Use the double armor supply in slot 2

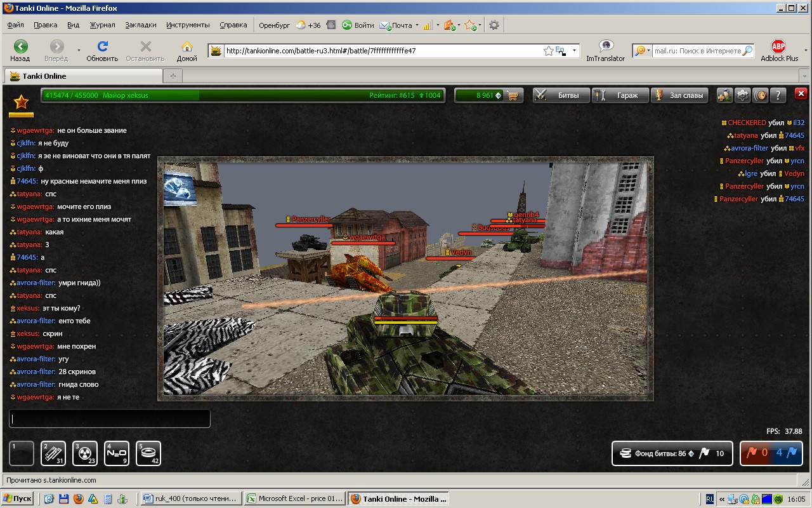pos(53,453)
